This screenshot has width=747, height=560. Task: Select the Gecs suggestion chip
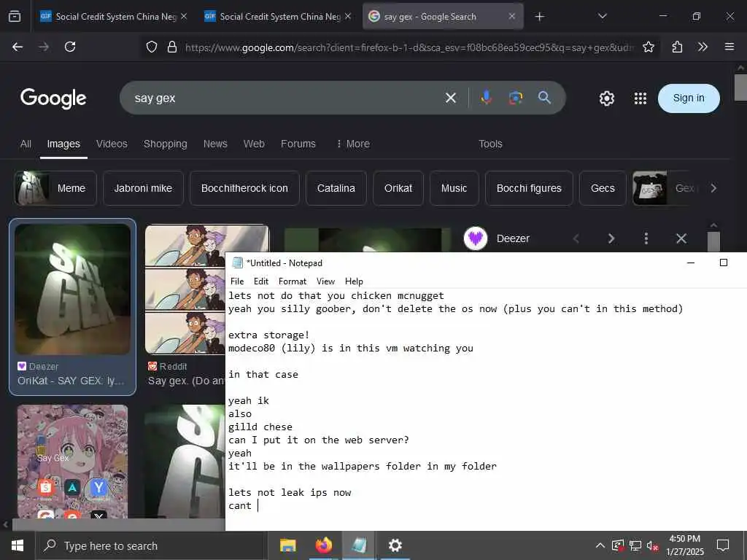point(603,188)
